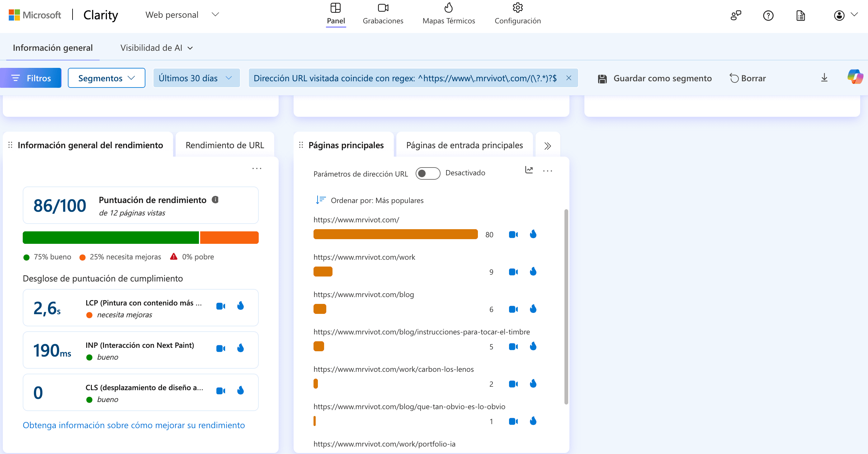Go to the Mapas Térmicos tab
This screenshot has width=868, height=454.
[x=449, y=14]
